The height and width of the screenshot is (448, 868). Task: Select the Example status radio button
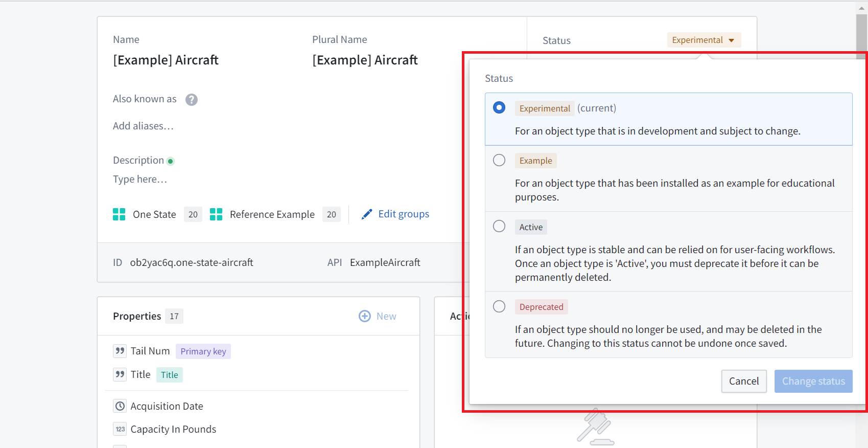point(499,160)
